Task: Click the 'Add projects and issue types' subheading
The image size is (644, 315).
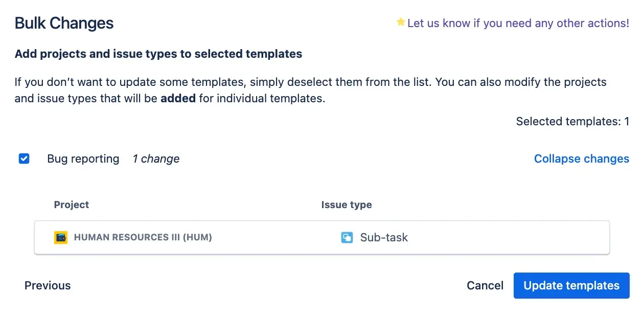Action: (x=158, y=54)
